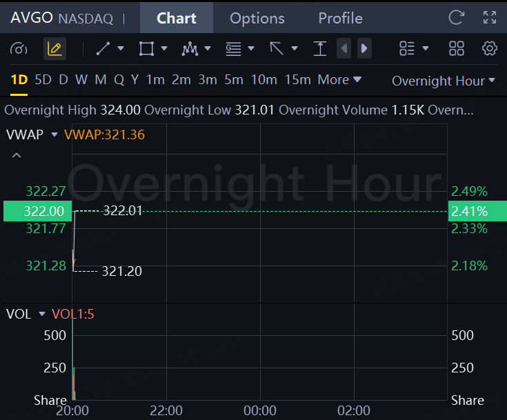The height and width of the screenshot is (420, 507).
Task: Expand chart to full screen
Action: coord(490,17)
